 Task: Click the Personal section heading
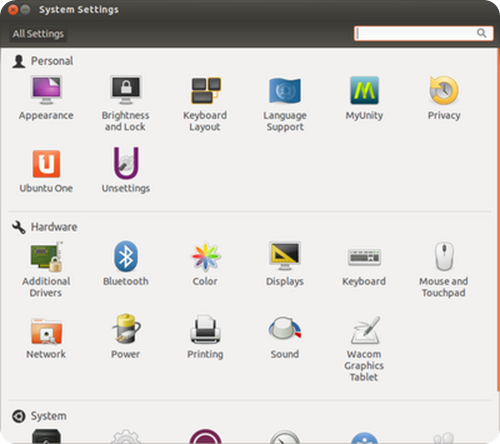52,61
